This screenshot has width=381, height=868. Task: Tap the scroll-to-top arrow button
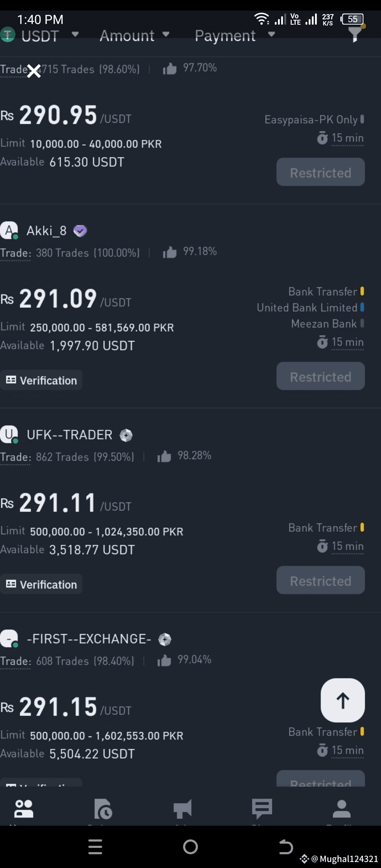[343, 700]
